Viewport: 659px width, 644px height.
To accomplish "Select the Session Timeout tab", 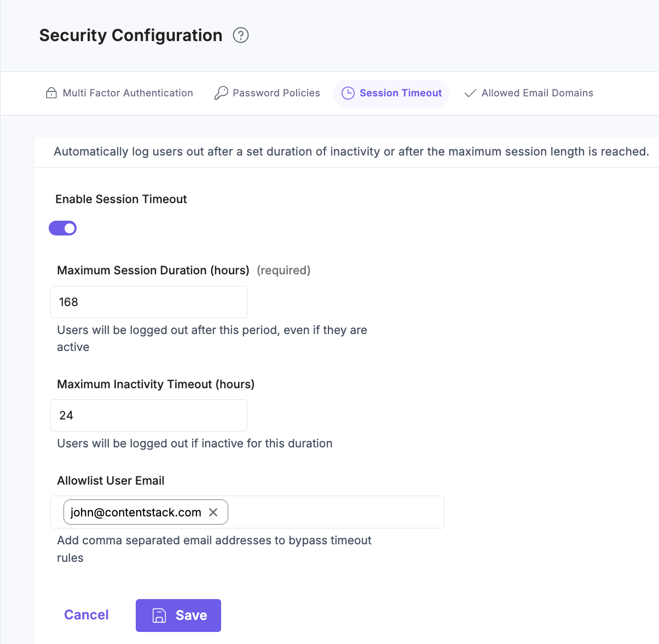I will click(400, 93).
